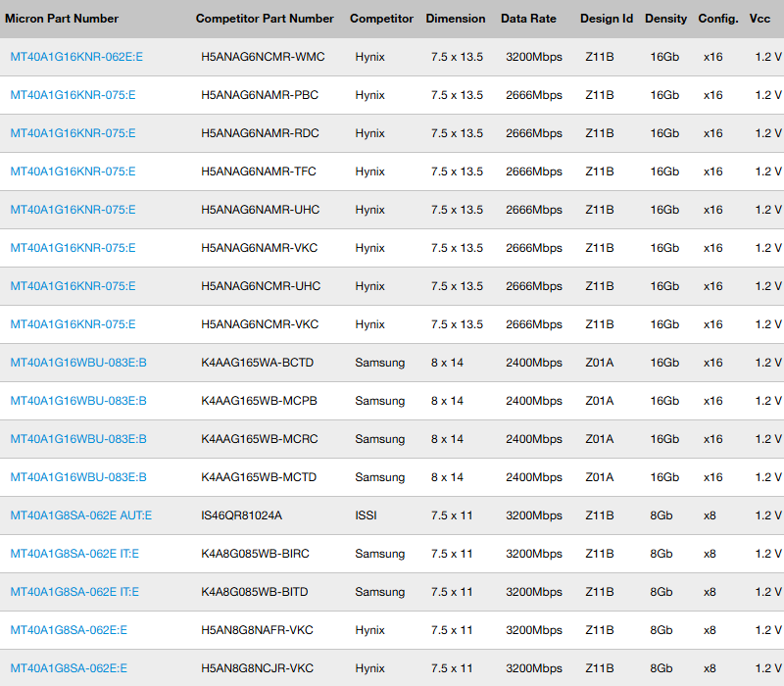Click Z01A in the K4AAG165WB-MCPB row

[x=600, y=401]
